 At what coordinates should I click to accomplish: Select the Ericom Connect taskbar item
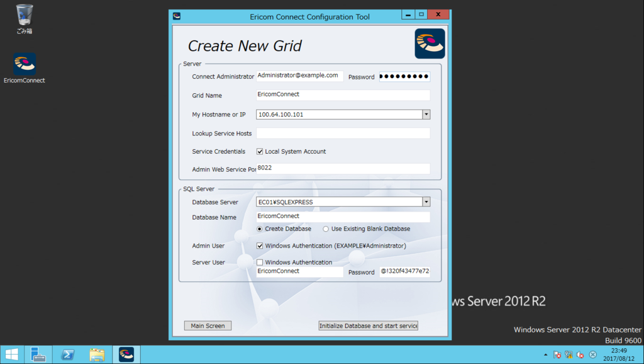(126, 355)
